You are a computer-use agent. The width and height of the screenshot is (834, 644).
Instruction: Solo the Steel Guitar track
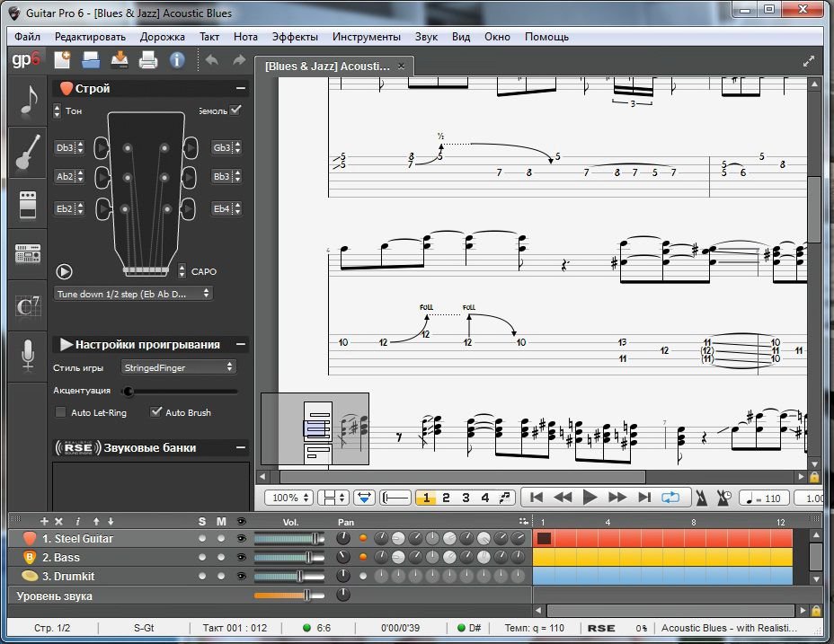[202, 539]
